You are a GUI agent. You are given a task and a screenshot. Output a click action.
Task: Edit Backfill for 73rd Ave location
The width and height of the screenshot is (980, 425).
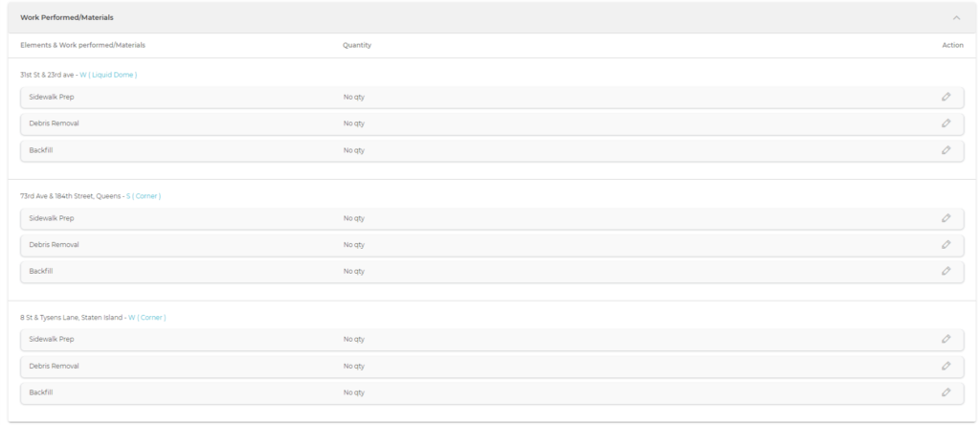tap(946, 271)
